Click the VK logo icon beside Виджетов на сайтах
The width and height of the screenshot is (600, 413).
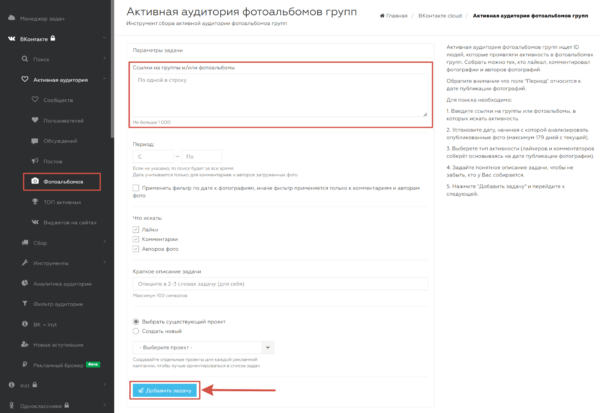point(35,222)
